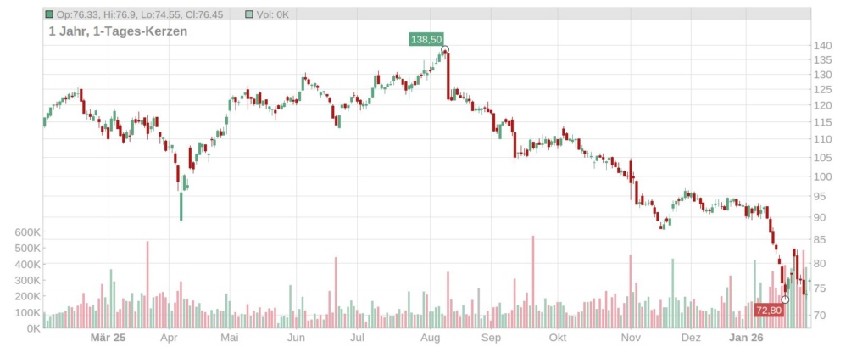Click the 140 price axis value

pyautogui.click(x=823, y=46)
